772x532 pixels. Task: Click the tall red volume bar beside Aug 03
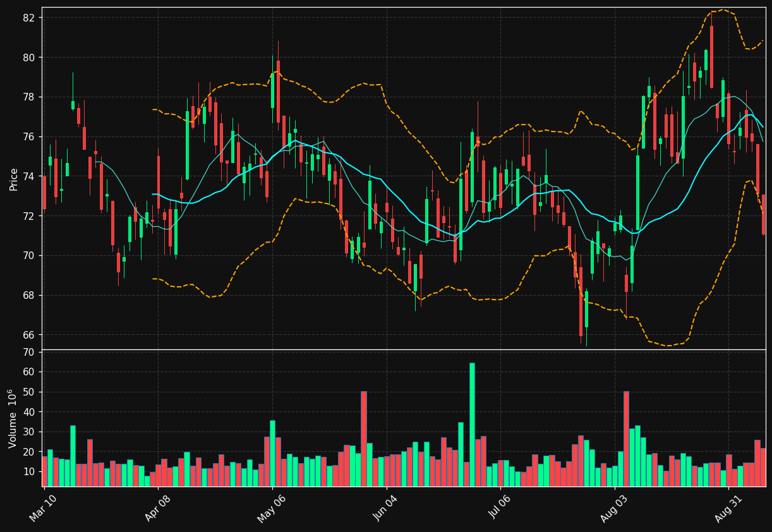coord(626,438)
